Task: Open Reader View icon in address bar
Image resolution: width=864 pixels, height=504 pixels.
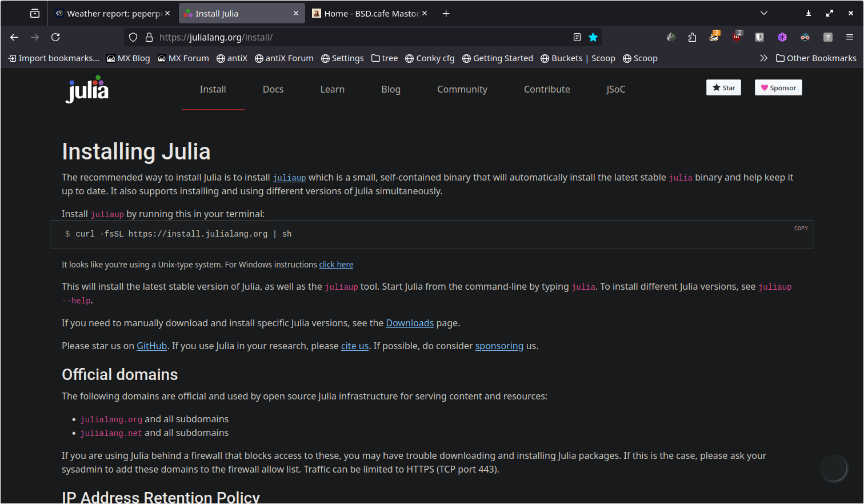Action: click(x=577, y=37)
